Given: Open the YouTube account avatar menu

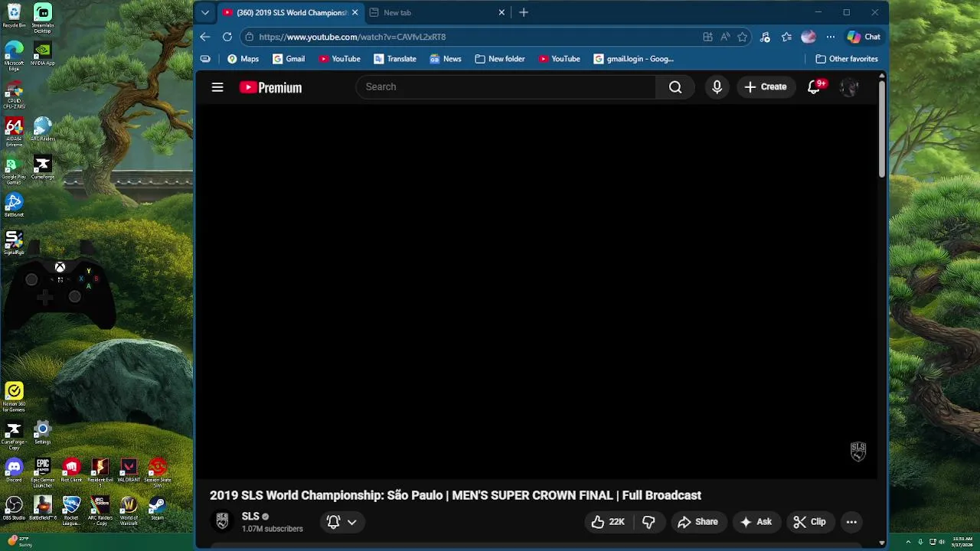Looking at the screenshot, I should (849, 87).
